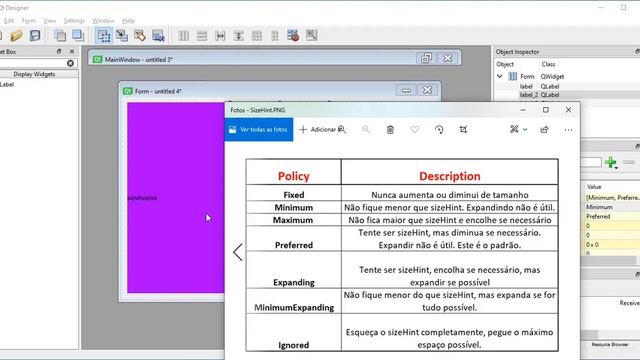Float the Widget Box panel
640x360 pixels.
pyautogui.click(x=59, y=51)
